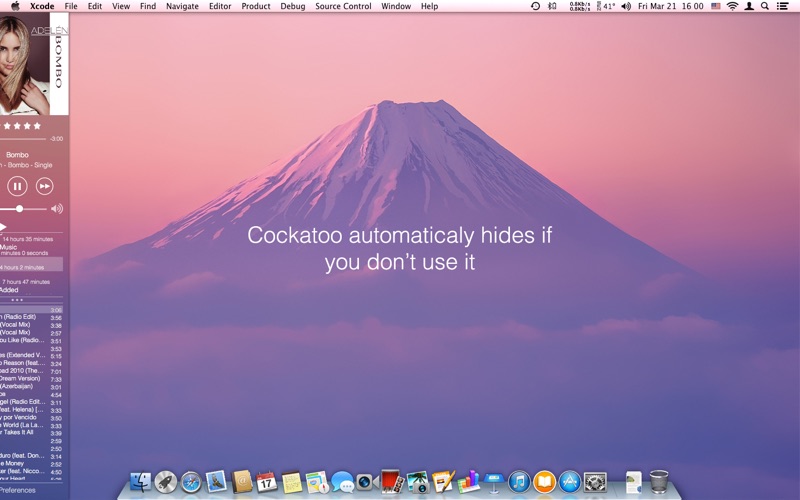This screenshot has height=500, width=800.
Task: Open the Window menu
Action: (x=396, y=6)
